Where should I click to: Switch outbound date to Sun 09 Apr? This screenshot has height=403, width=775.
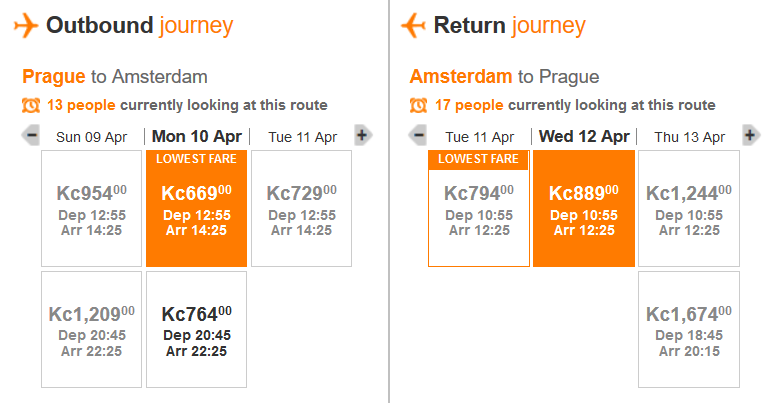[91, 137]
